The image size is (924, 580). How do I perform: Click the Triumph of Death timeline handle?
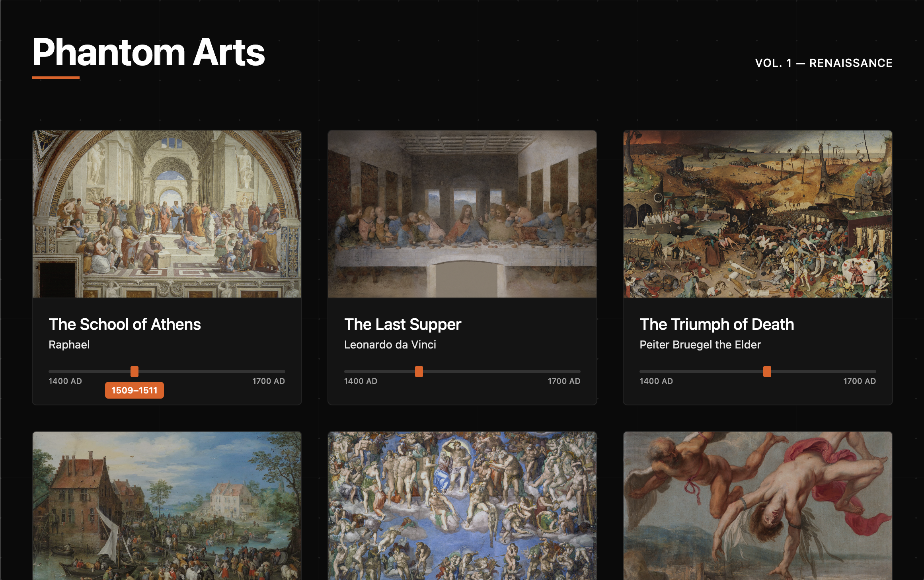[x=767, y=372]
